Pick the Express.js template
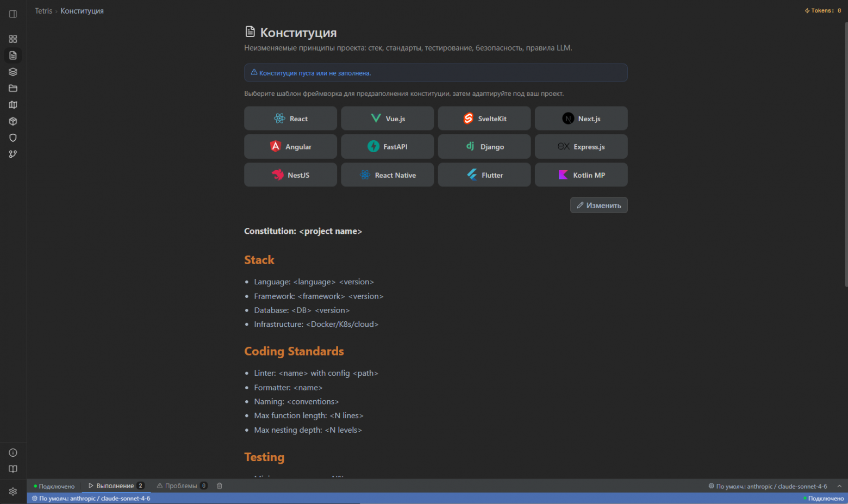848x504 pixels. coord(581,147)
